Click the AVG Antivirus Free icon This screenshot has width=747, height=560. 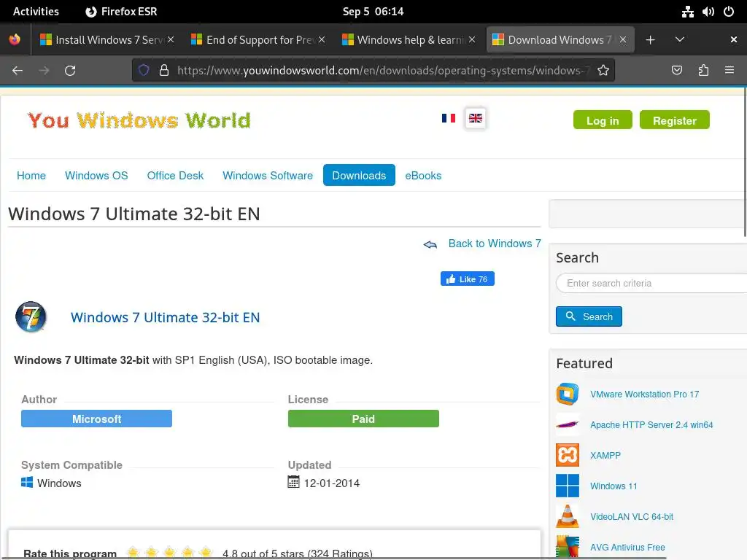coord(568,547)
